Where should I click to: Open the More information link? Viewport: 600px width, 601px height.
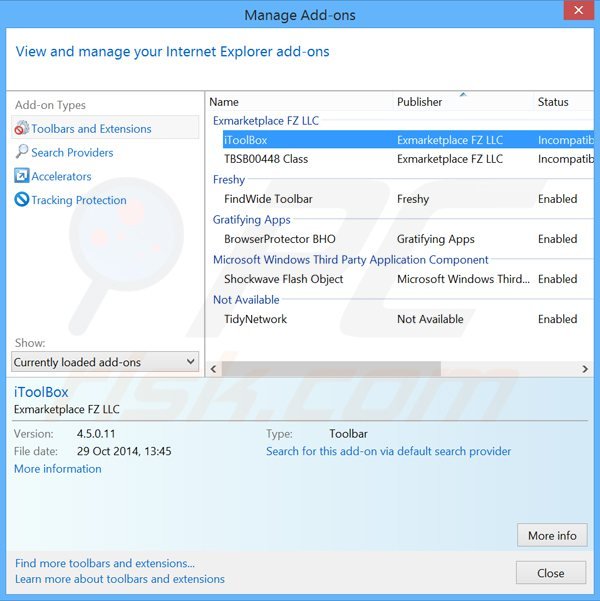[x=58, y=469]
